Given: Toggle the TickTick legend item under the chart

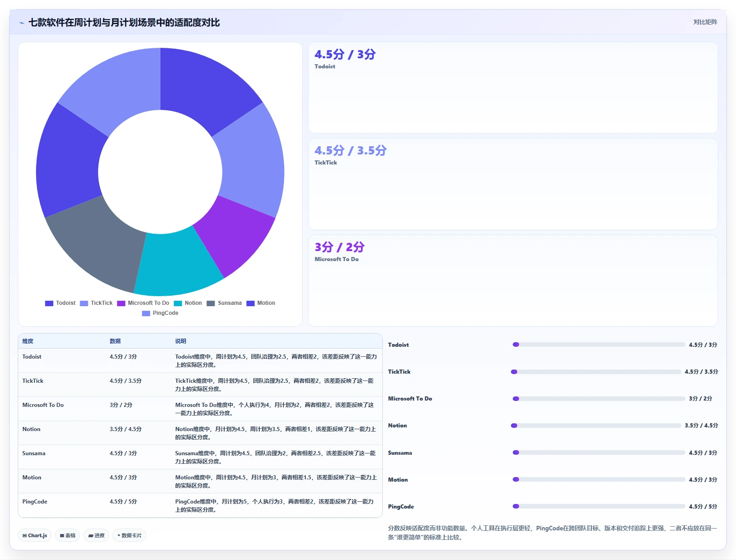Looking at the screenshot, I should click(96, 303).
